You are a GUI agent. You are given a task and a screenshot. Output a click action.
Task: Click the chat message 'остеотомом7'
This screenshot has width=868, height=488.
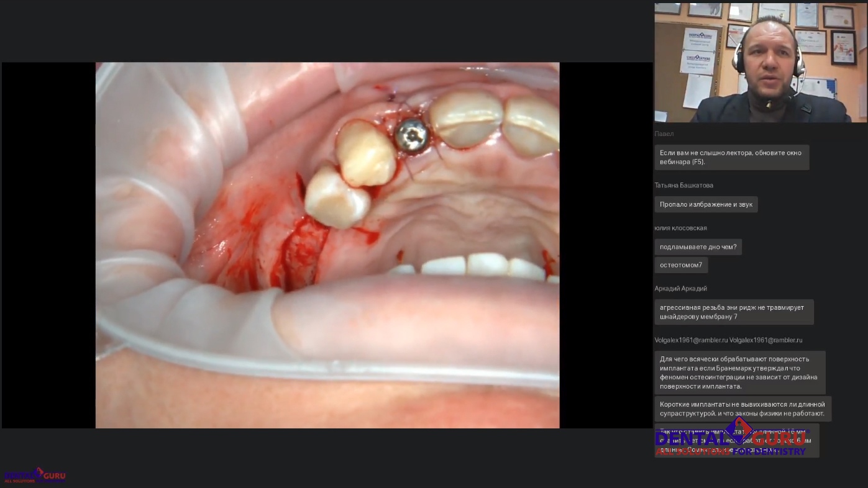click(x=680, y=265)
